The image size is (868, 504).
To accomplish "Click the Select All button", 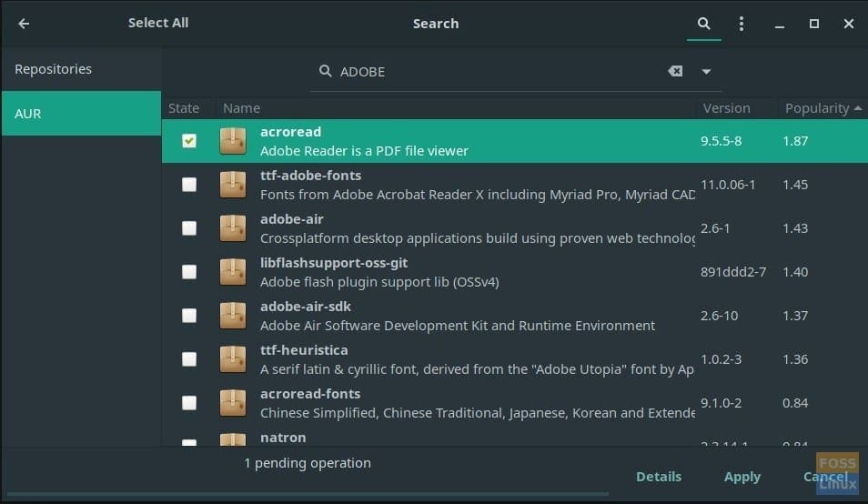I will 158,23.
